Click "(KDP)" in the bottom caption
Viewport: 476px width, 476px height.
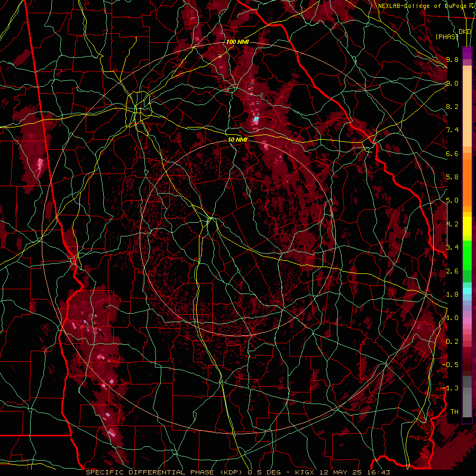[231, 472]
